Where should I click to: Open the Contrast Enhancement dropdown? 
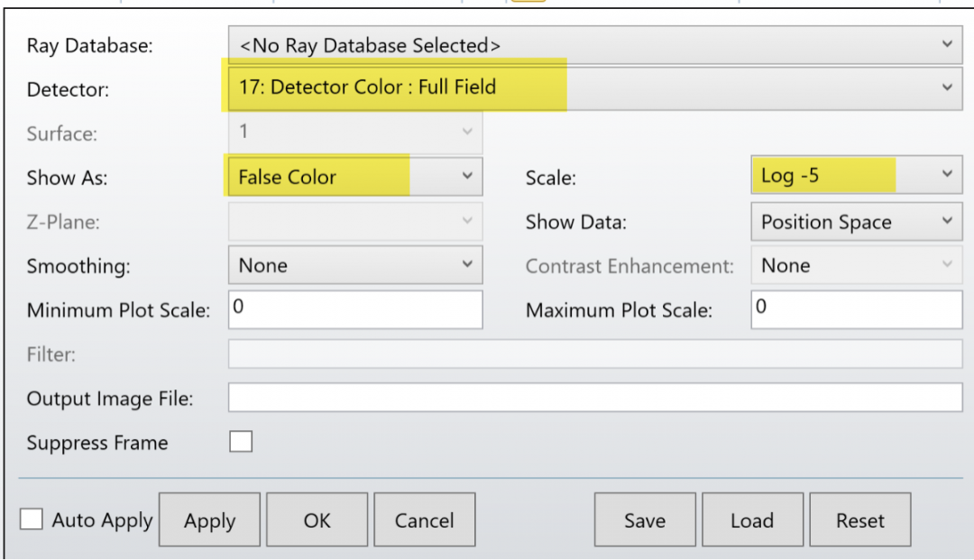click(x=857, y=265)
